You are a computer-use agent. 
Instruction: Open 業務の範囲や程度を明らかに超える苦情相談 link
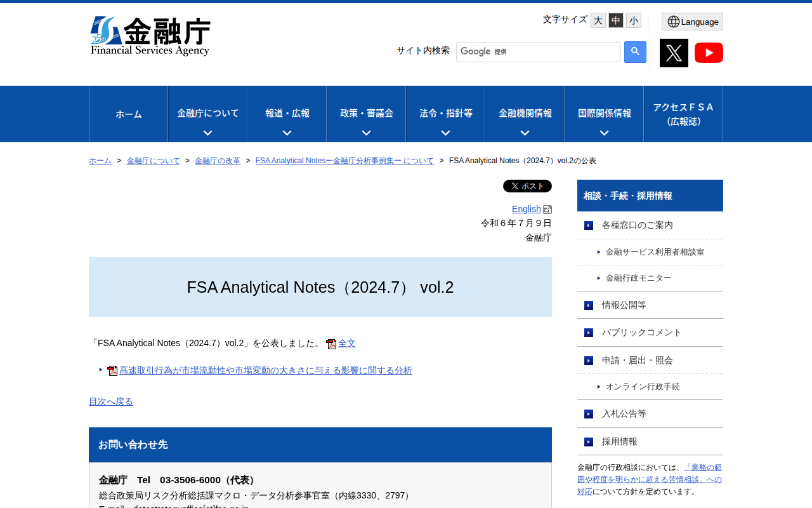pos(650,479)
